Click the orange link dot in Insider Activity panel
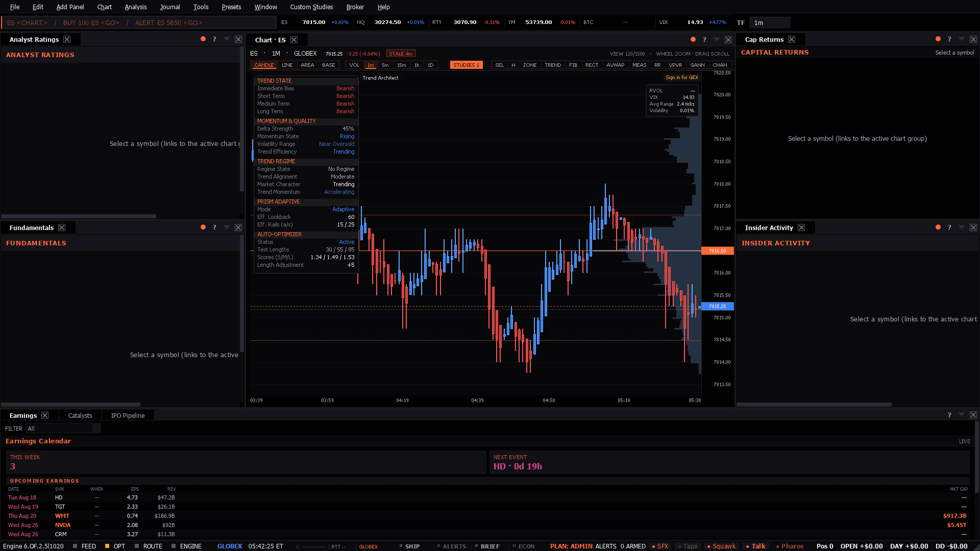The image size is (980, 551). tap(938, 228)
